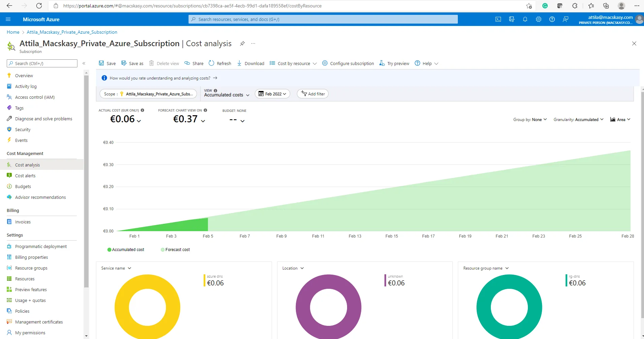Viewport: 644px width, 339px height.
Task: Click the Feedback icon in top bar
Action: (566, 19)
